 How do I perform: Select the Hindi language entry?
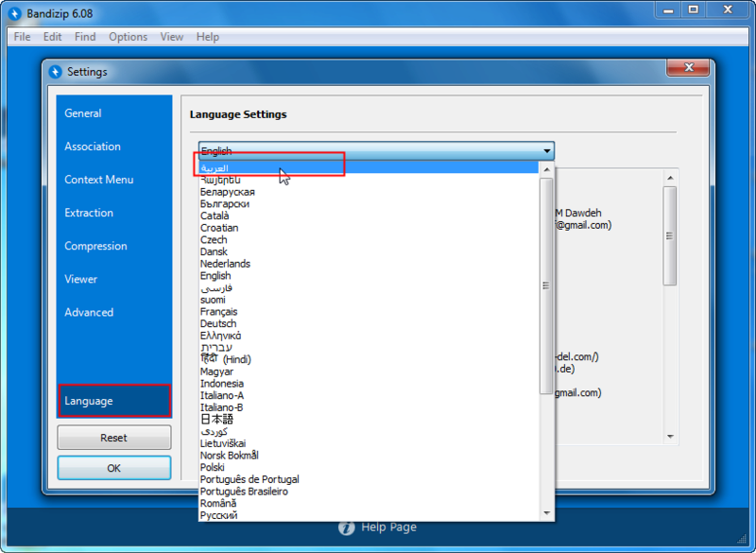click(x=369, y=359)
